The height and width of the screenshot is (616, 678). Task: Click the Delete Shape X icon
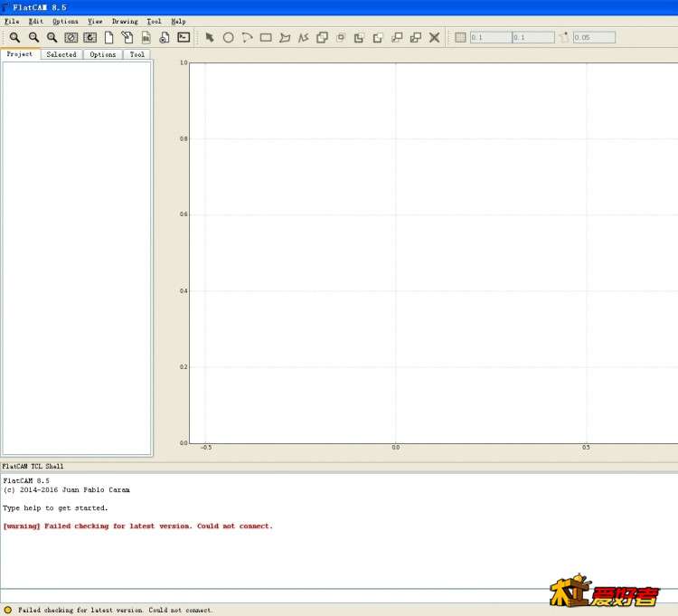click(435, 38)
